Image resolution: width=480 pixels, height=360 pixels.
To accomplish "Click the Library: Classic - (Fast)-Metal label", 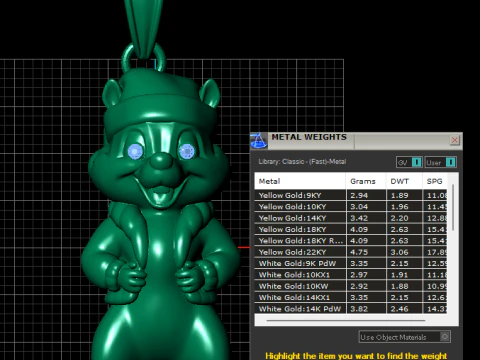I will click(302, 162).
